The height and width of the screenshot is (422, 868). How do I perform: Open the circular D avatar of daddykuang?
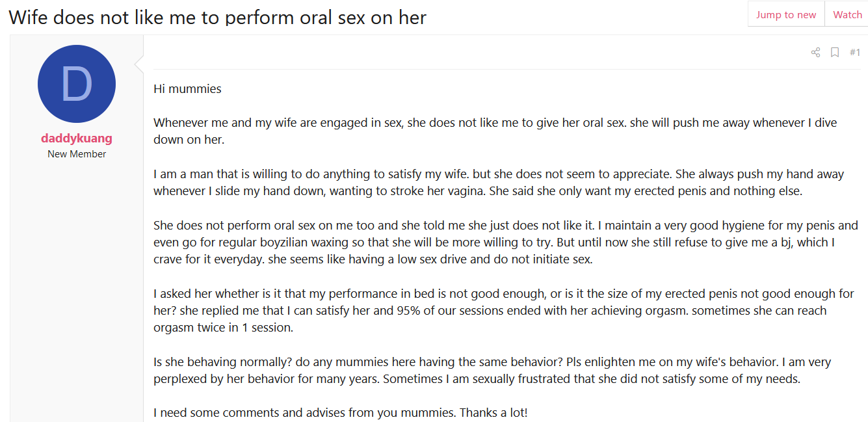click(x=77, y=84)
